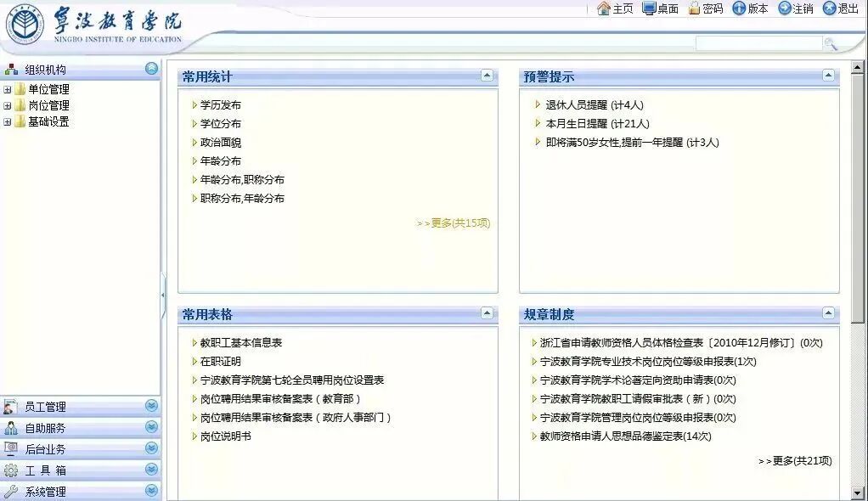
Task: Click the 版本 info icon
Action: coord(738,10)
